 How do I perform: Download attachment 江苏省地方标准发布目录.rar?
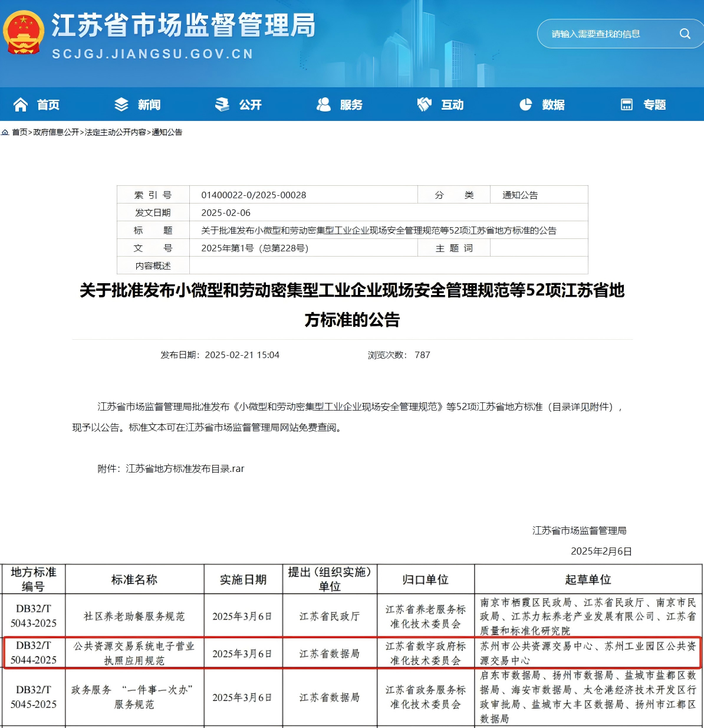click(x=185, y=468)
